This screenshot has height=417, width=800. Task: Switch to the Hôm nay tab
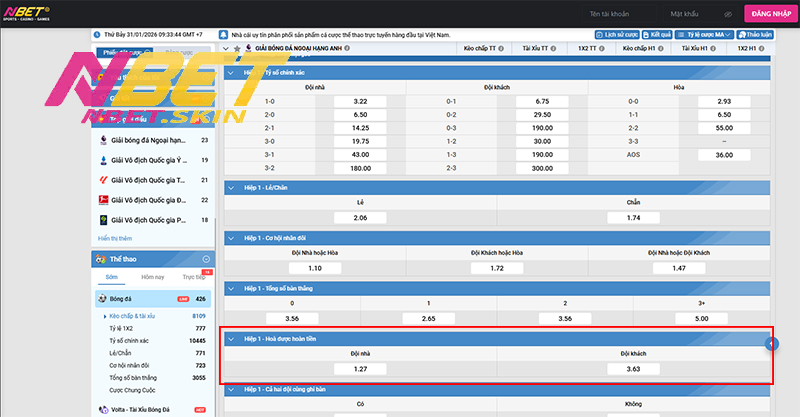point(153,276)
